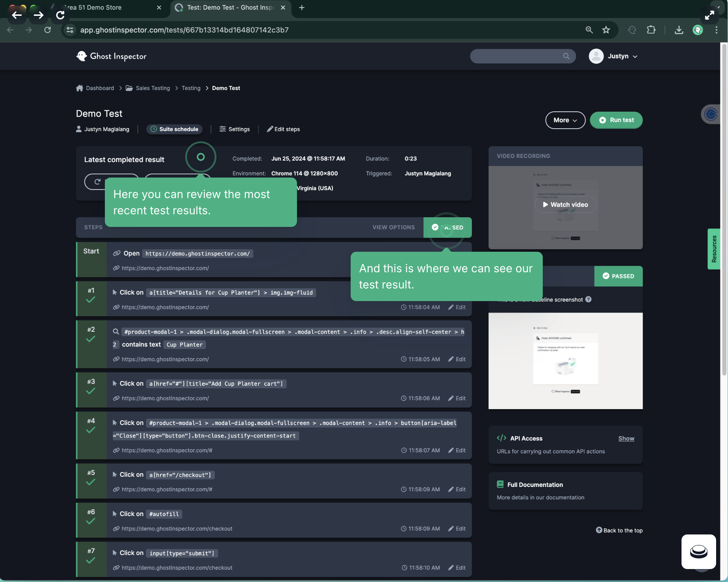This screenshot has width=728, height=582.
Task: Open the Resources side panel
Action: pyautogui.click(x=714, y=249)
